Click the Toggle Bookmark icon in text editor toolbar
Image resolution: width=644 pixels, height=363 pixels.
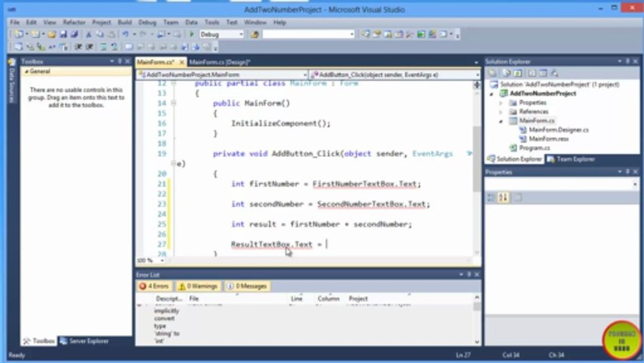pyautogui.click(x=128, y=47)
